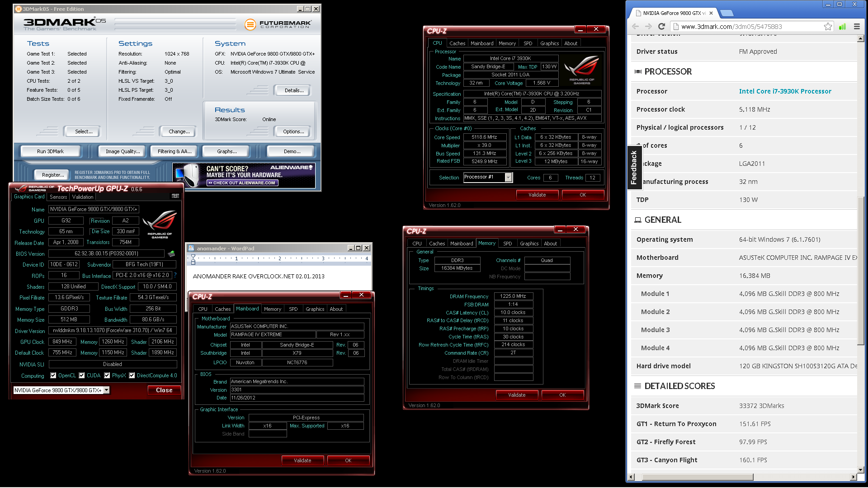The height and width of the screenshot is (488, 868).
Task: Click Validate in the CPU-Z CPU window
Action: click(537, 195)
